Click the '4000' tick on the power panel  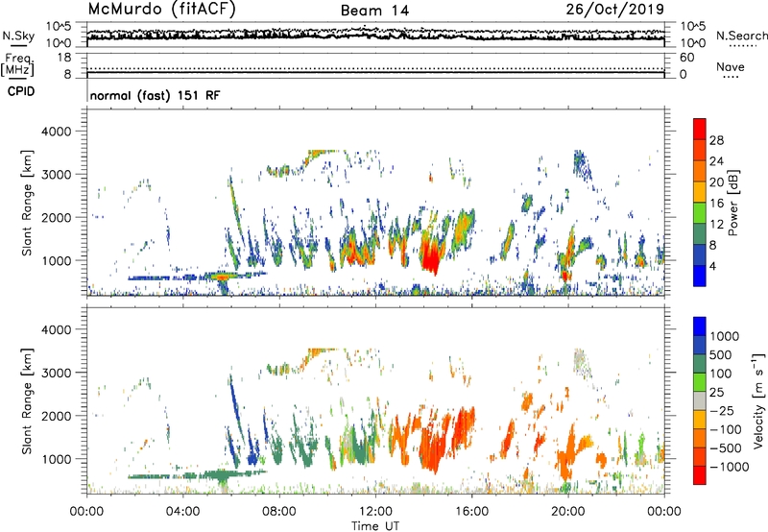pos(56,132)
